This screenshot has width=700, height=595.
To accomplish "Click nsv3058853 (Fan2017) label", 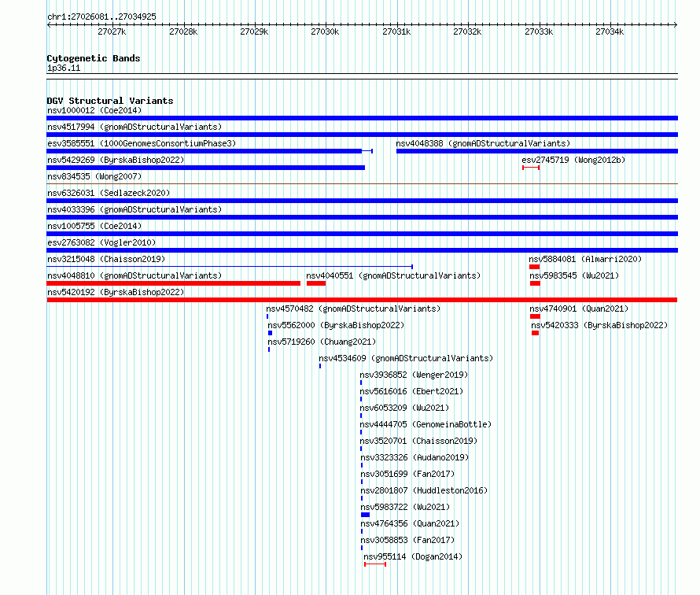I will (x=407, y=540).
